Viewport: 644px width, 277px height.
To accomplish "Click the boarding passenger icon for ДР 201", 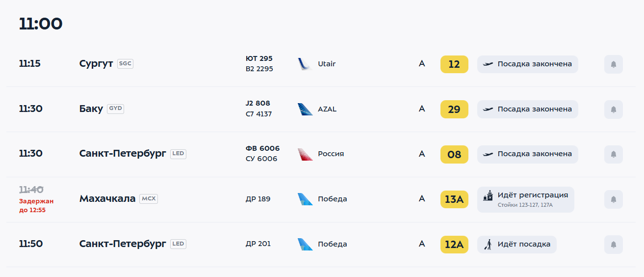I will click(488, 244).
